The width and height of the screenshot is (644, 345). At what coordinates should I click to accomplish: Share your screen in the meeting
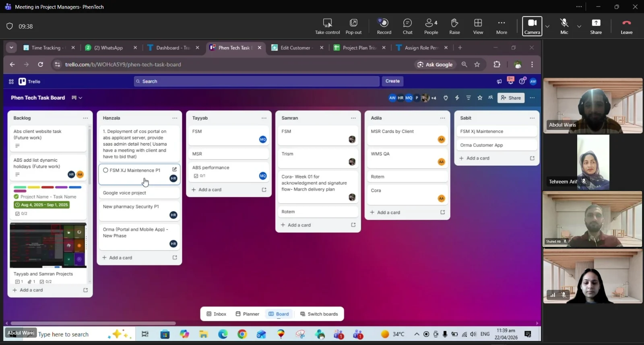(x=596, y=26)
